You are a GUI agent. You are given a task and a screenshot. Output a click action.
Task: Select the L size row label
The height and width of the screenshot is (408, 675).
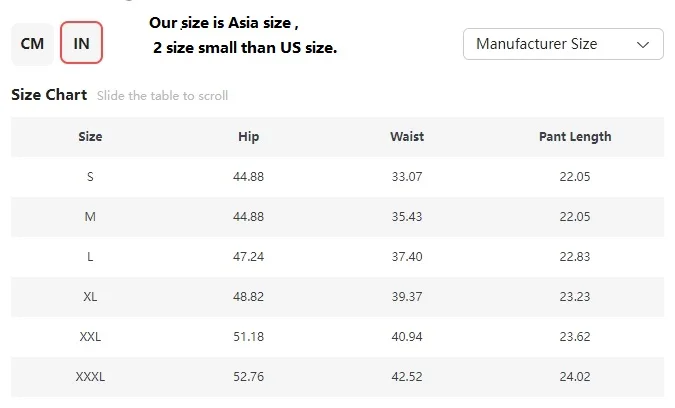[x=90, y=257]
